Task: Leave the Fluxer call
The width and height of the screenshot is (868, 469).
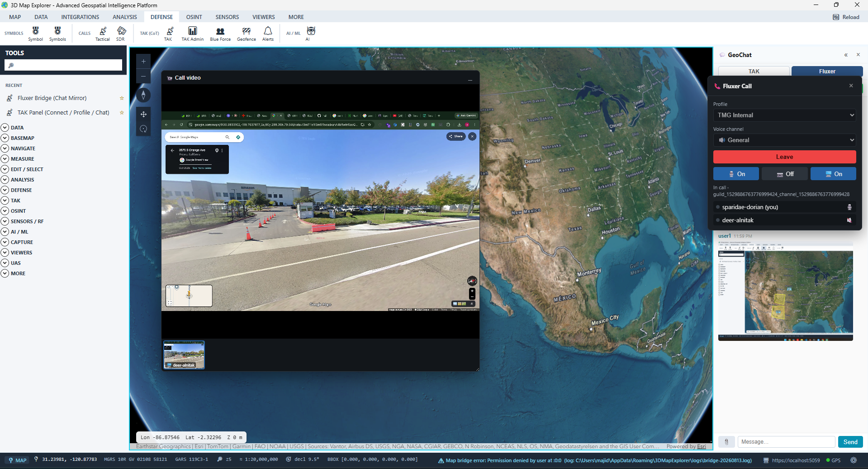Action: click(785, 157)
